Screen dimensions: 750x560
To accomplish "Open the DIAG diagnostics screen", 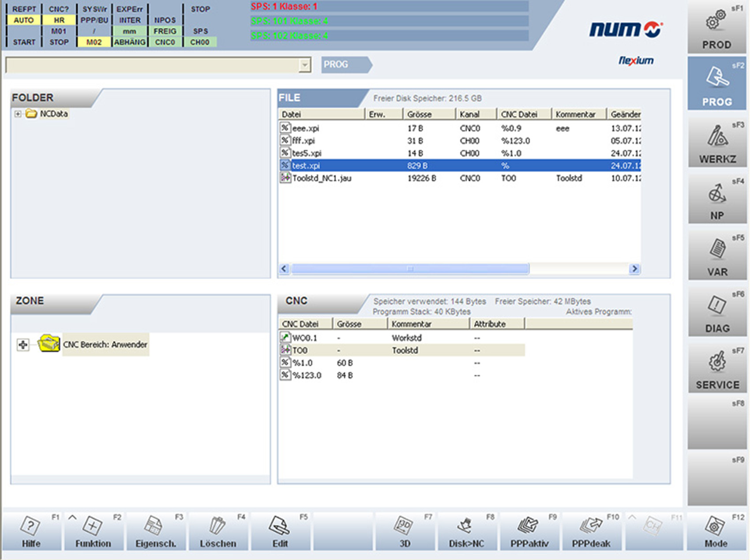I will 717,311.
